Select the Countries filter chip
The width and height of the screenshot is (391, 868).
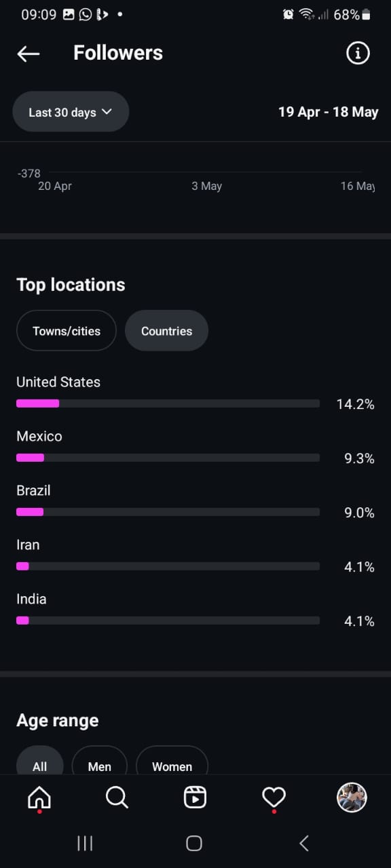tap(166, 331)
